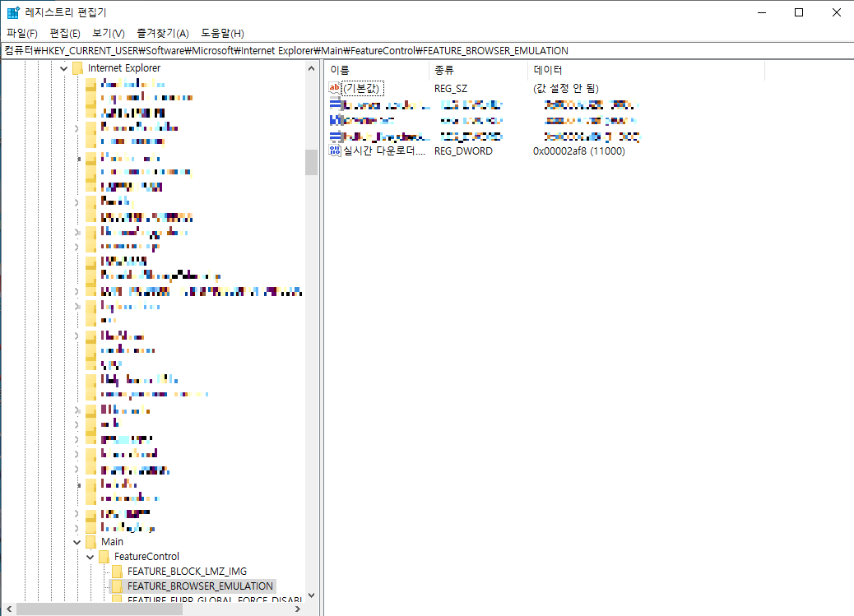Click the 실시간 다운로더 DWORD value icon
The height and width of the screenshot is (616, 854).
pos(335,151)
